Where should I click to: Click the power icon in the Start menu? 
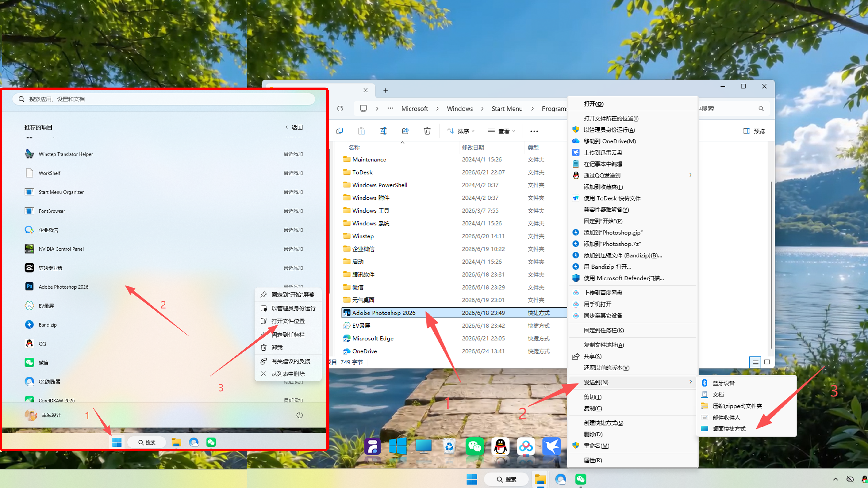click(x=300, y=415)
